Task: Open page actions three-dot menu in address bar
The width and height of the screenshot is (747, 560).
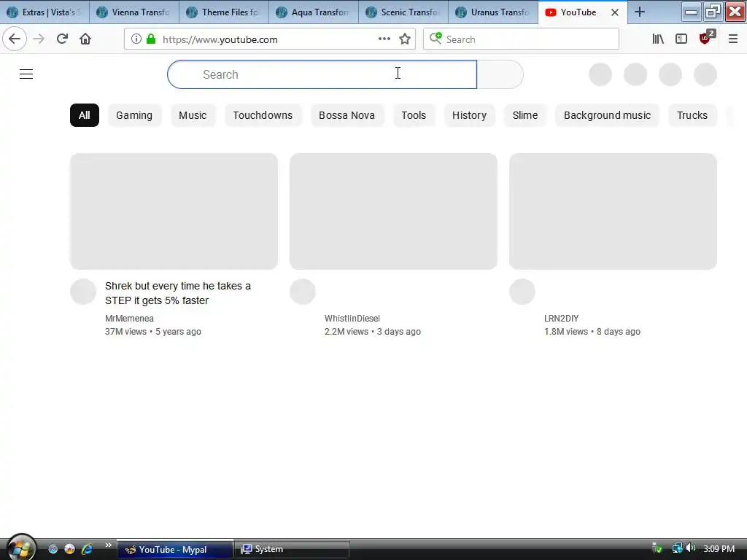Action: [x=384, y=39]
